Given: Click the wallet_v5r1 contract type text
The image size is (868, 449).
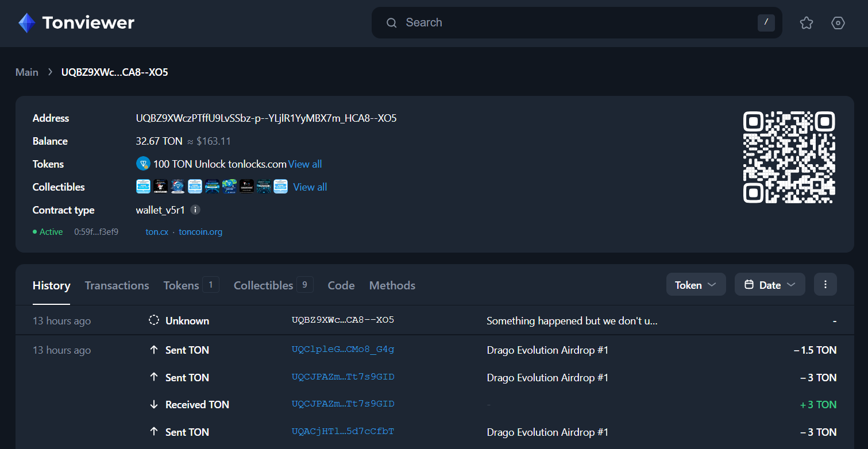Looking at the screenshot, I should [x=160, y=210].
